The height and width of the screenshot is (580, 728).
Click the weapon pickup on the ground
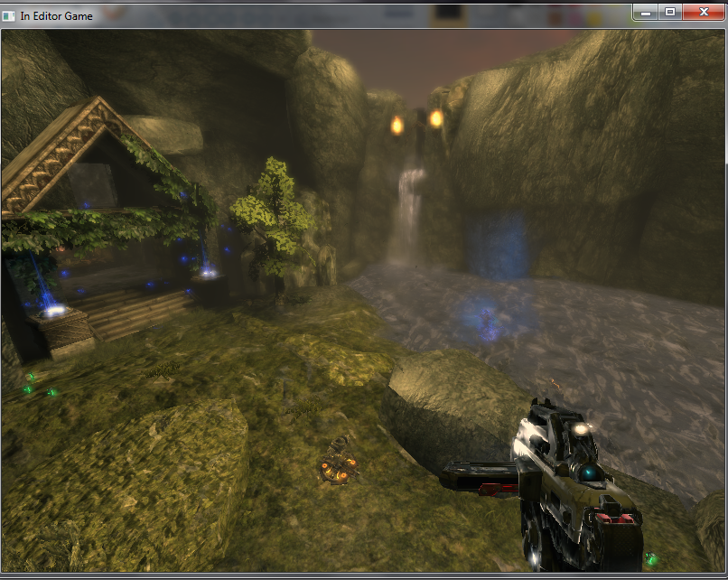click(x=339, y=462)
